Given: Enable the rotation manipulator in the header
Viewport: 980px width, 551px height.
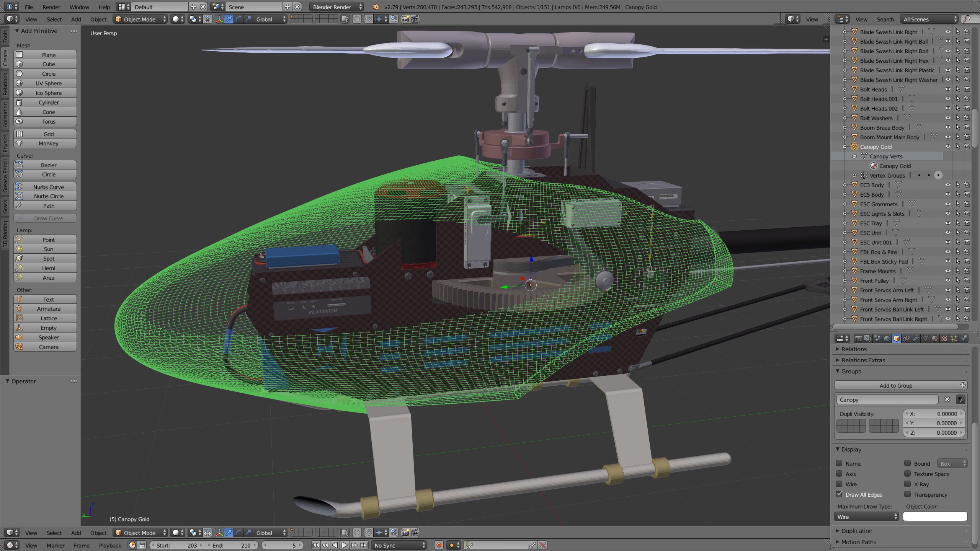Looking at the screenshot, I should (239, 19).
